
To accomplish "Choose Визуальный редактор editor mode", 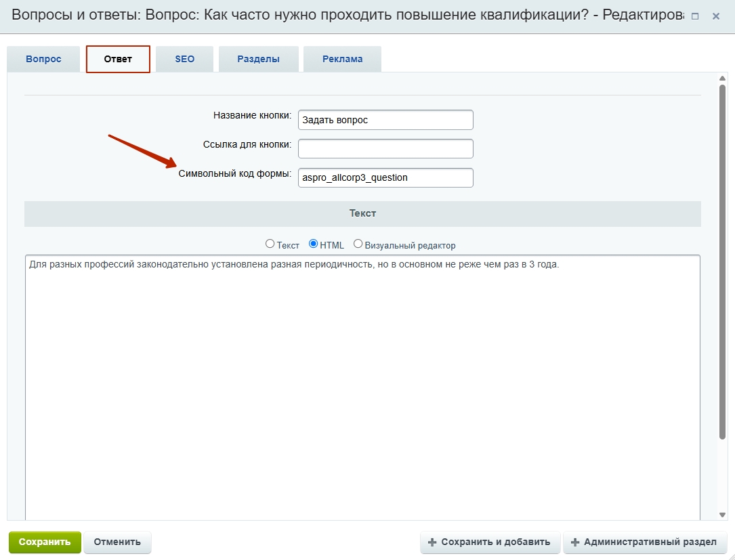I will click(358, 244).
